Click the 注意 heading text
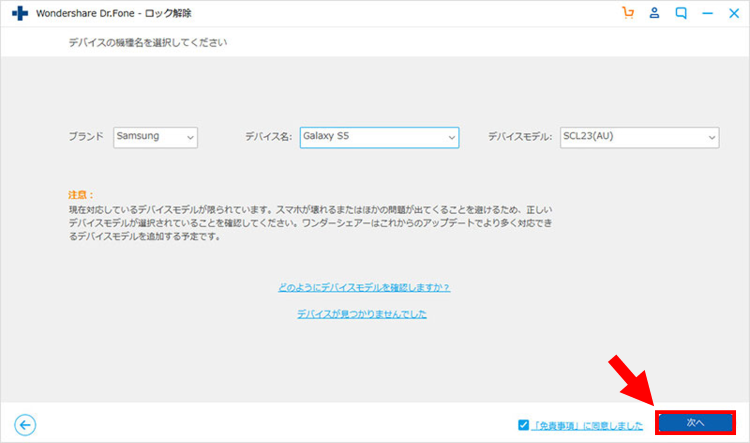 coord(81,195)
